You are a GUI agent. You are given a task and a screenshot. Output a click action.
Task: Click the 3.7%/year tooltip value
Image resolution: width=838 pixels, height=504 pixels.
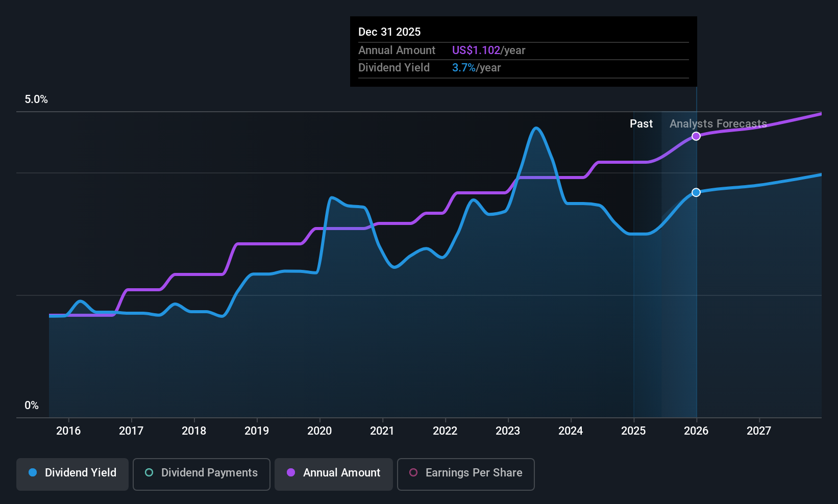coord(476,68)
